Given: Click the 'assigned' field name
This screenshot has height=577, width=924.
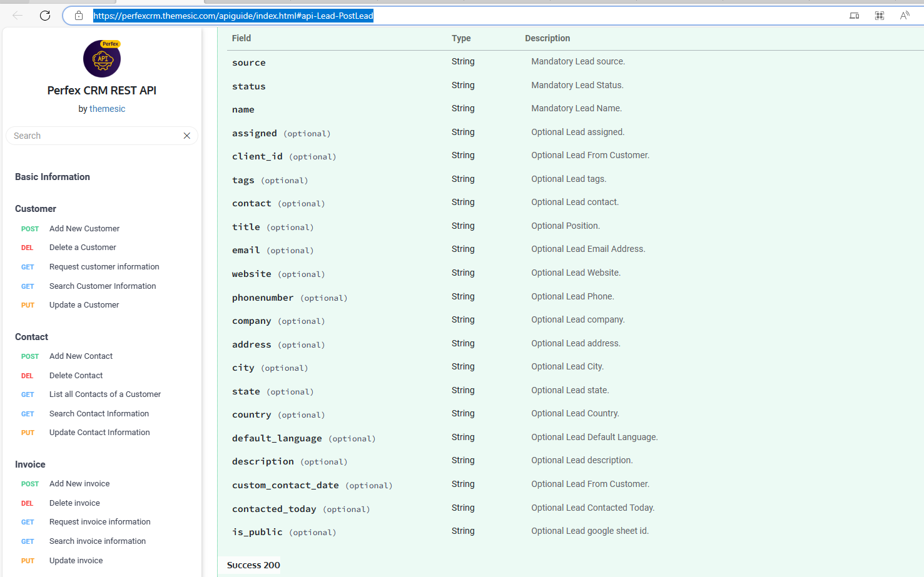Looking at the screenshot, I should click(x=255, y=133).
